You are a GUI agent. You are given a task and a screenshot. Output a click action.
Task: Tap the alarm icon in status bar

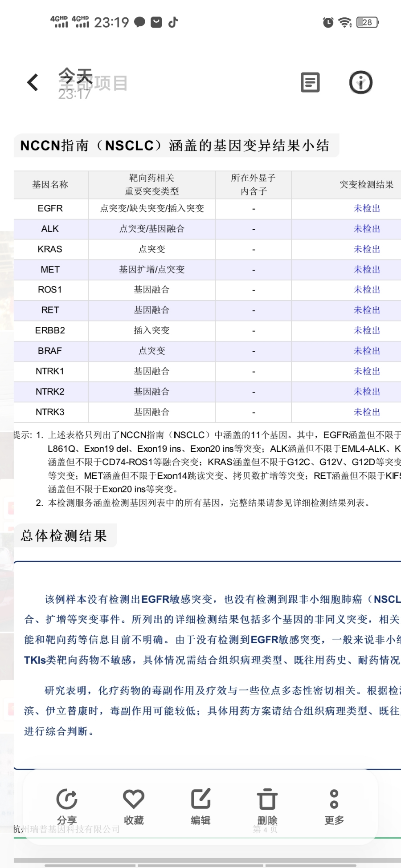point(328,22)
